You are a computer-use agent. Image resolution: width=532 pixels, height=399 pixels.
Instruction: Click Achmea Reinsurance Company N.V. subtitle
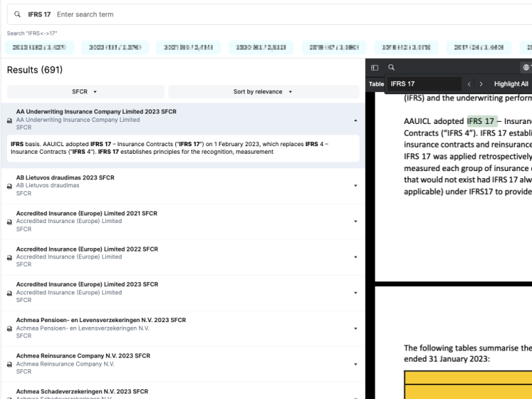pos(66,364)
